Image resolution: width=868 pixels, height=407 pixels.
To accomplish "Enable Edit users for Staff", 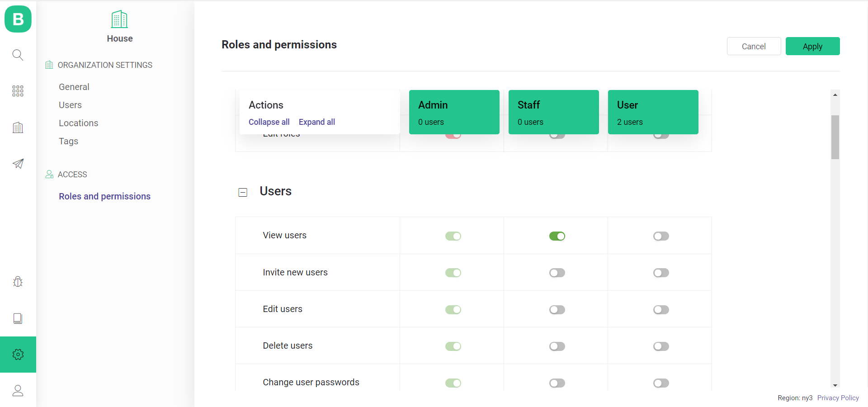I will (557, 310).
